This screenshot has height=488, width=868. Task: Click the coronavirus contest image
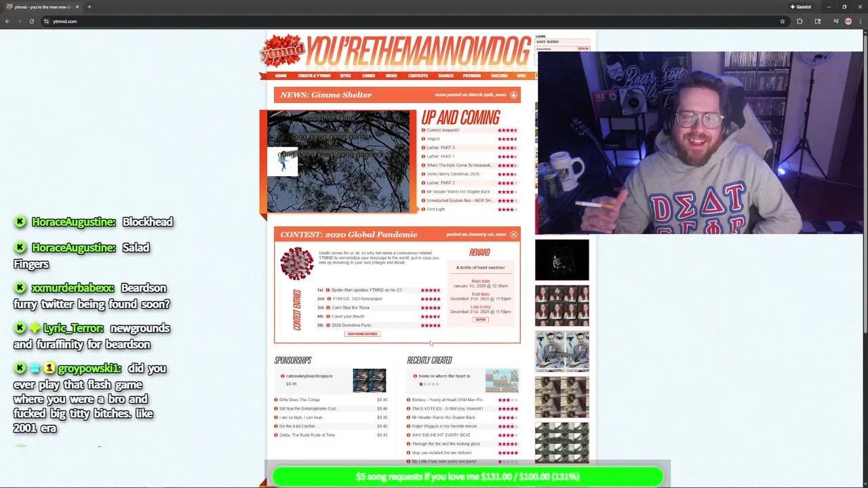click(x=297, y=264)
